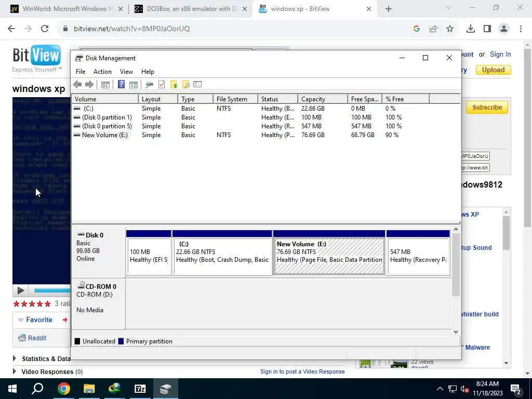Click the % Free column header

click(x=406, y=99)
